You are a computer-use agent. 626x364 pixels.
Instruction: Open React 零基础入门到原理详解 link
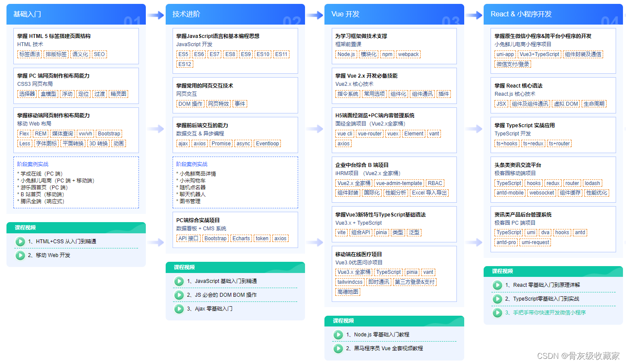[x=543, y=285]
